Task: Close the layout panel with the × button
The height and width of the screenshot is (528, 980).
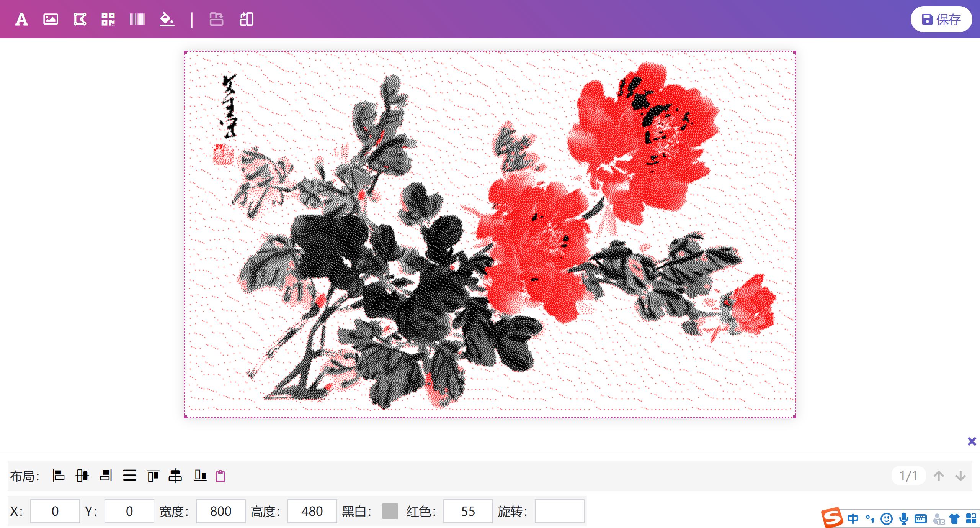Action: pyautogui.click(x=971, y=441)
